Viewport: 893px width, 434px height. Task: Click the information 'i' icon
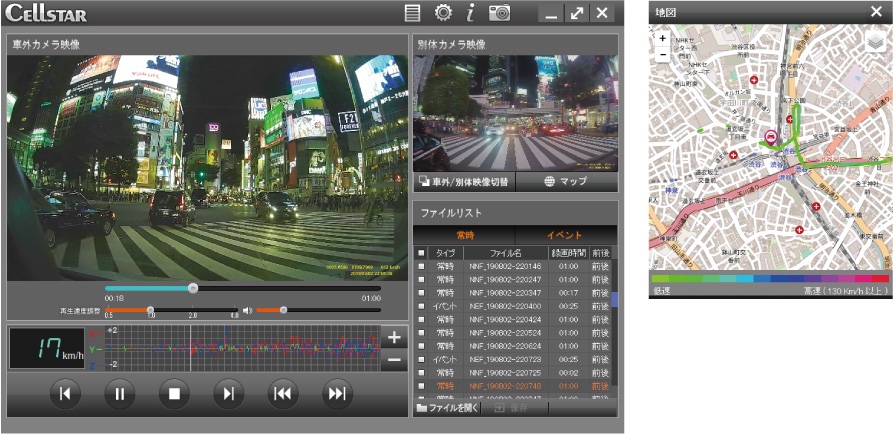(x=470, y=12)
